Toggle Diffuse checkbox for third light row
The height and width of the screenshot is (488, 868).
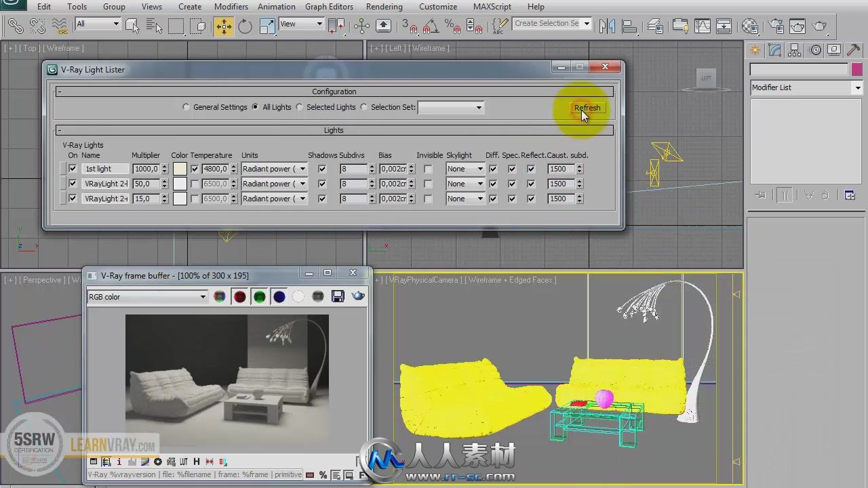pyautogui.click(x=493, y=199)
